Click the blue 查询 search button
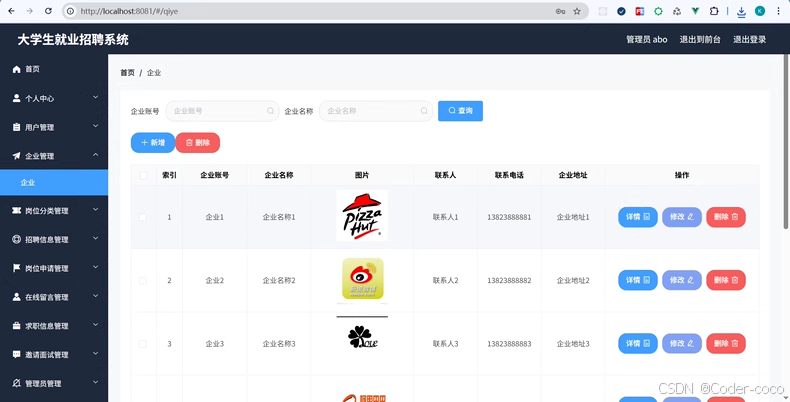790x402 pixels. point(460,111)
